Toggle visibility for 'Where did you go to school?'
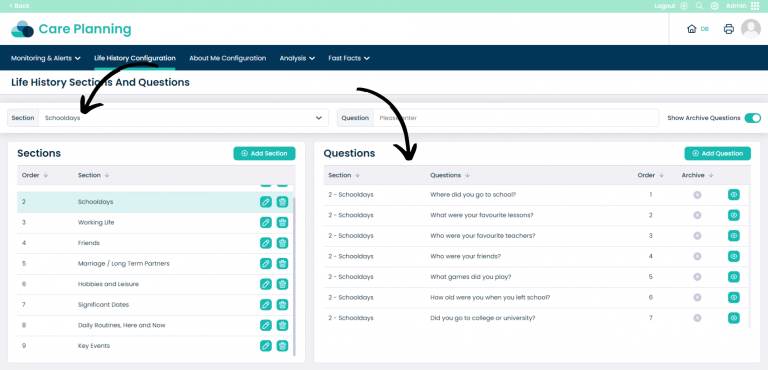The width and height of the screenshot is (768, 370). pos(734,195)
